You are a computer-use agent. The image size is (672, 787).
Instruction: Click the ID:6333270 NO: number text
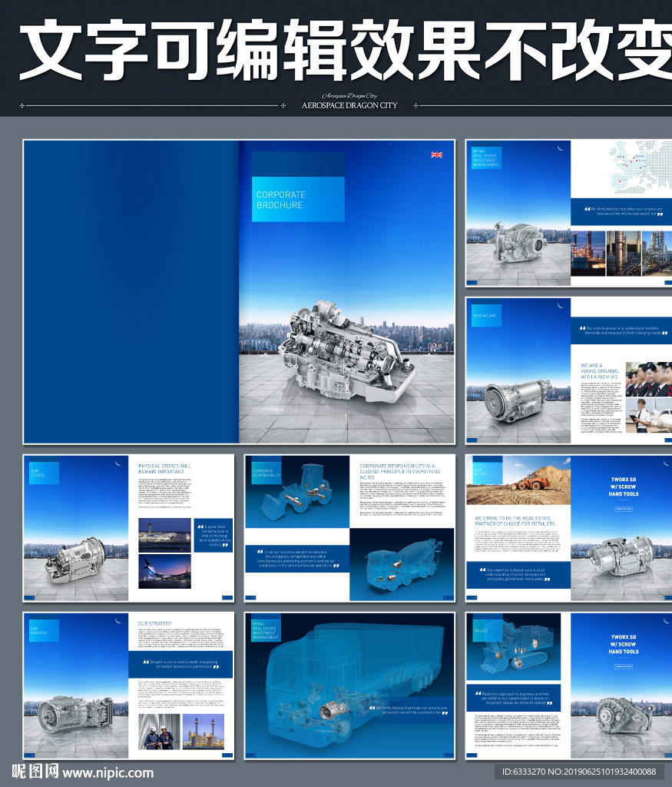pyautogui.click(x=579, y=772)
